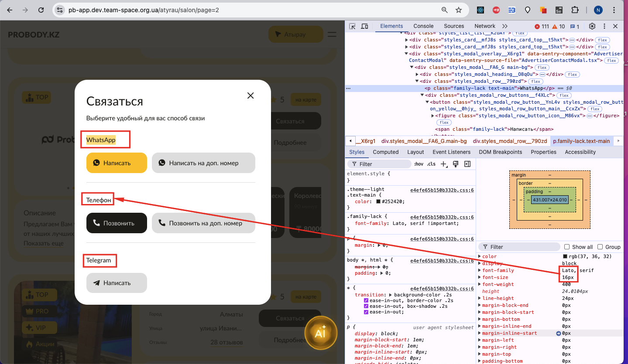
Task: Open the Extensions puzzle-piece menu
Action: coord(574,10)
